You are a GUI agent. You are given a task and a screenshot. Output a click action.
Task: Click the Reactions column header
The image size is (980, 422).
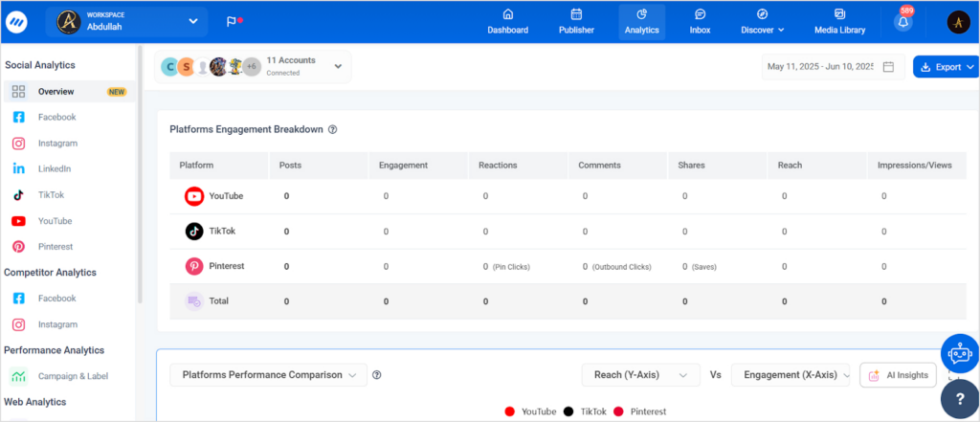tap(519, 166)
